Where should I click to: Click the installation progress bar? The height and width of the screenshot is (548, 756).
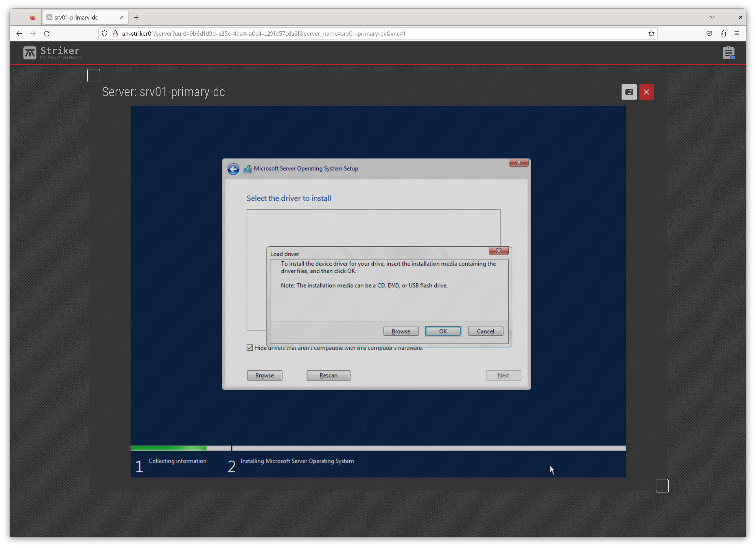click(x=378, y=448)
